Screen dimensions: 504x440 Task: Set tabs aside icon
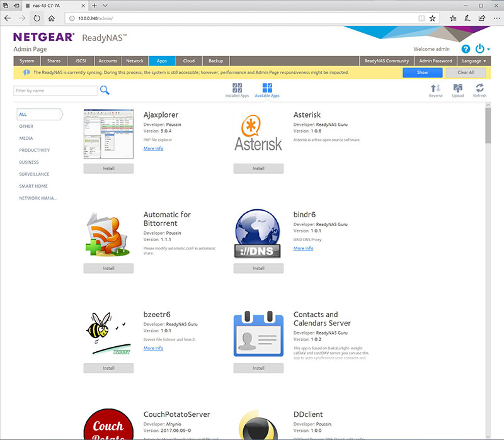[16, 6]
